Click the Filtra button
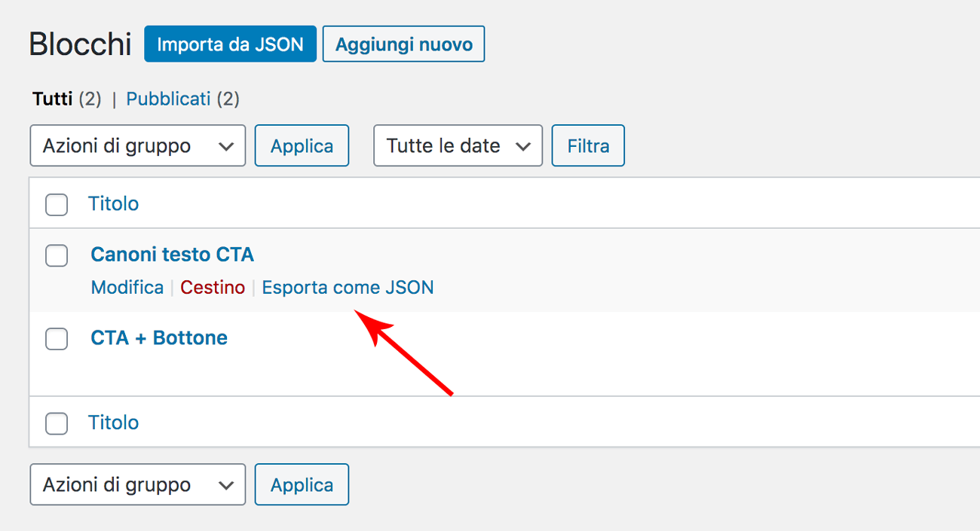 588,145
